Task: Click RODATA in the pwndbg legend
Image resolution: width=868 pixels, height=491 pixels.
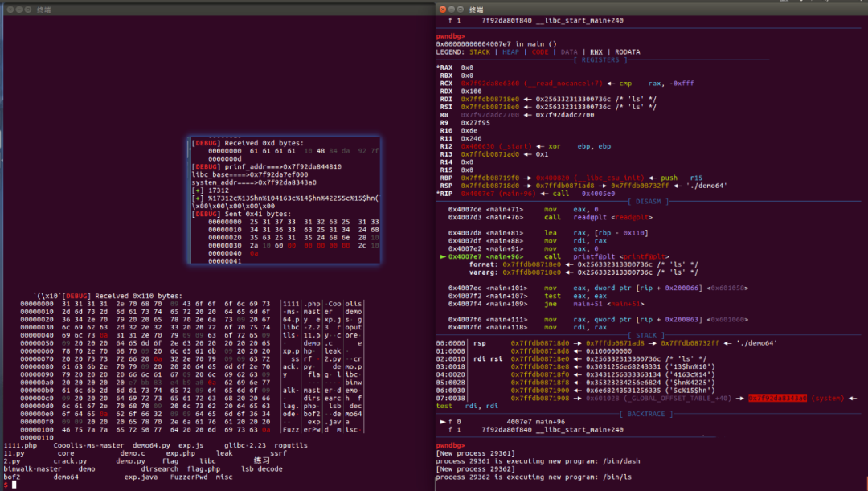Action: pos(627,52)
